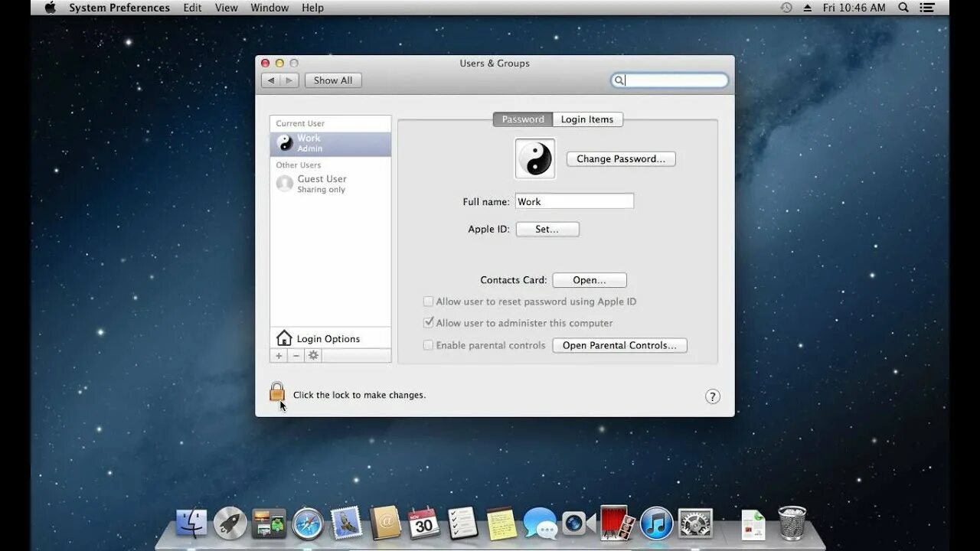
Task: Click the Full name text field
Action: tap(574, 201)
